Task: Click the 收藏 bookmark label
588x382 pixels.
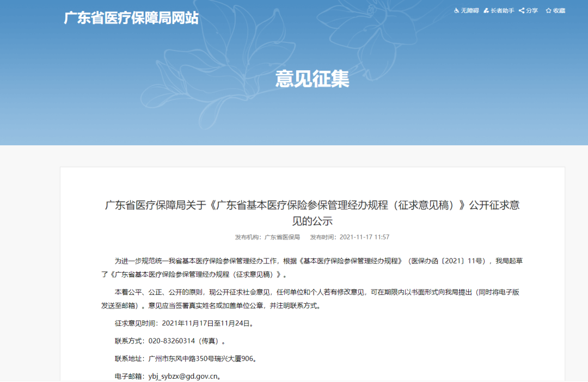Action: click(559, 10)
